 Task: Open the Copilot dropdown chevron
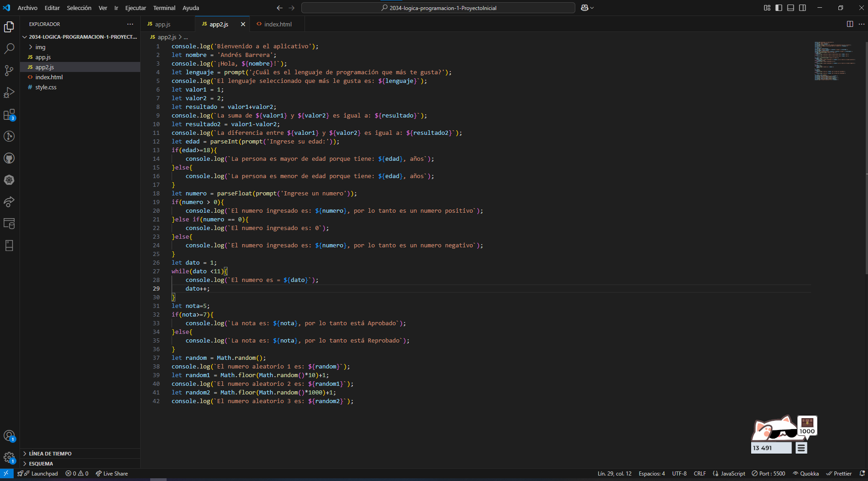pyautogui.click(x=592, y=8)
